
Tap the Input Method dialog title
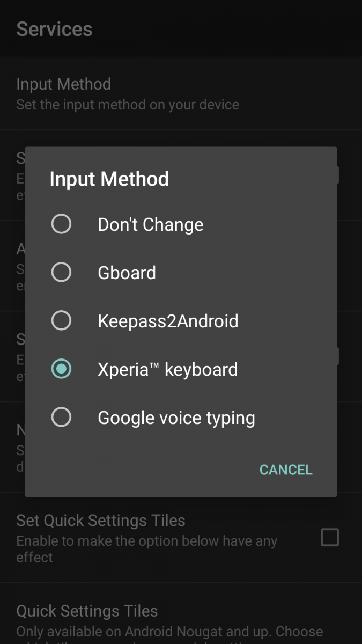tap(109, 179)
